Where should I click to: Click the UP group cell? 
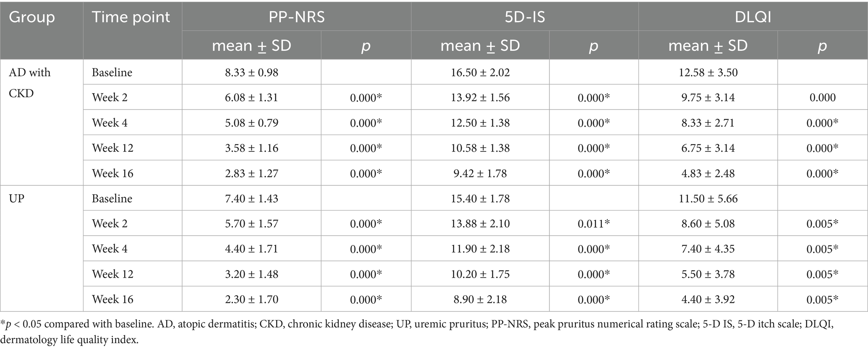coord(17,198)
